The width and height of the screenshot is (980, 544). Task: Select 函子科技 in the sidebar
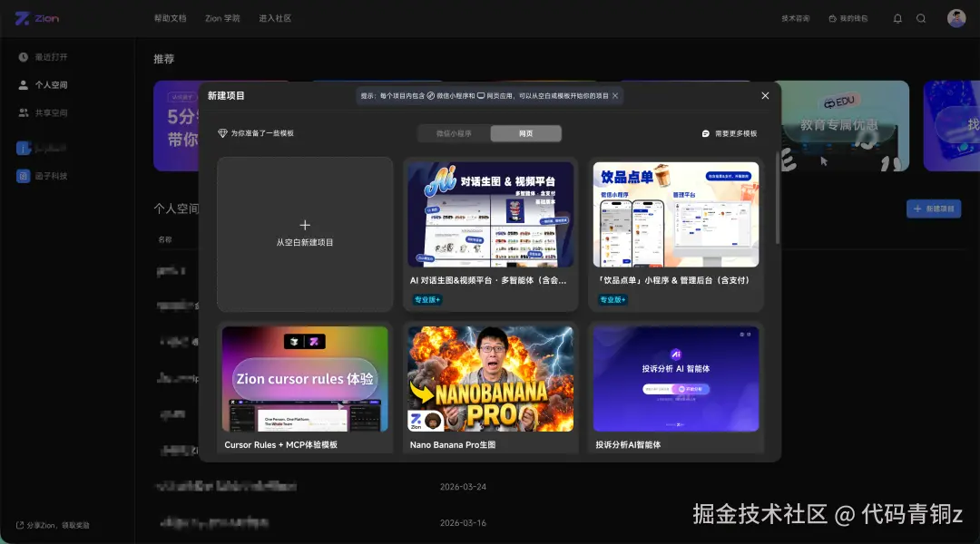51,176
